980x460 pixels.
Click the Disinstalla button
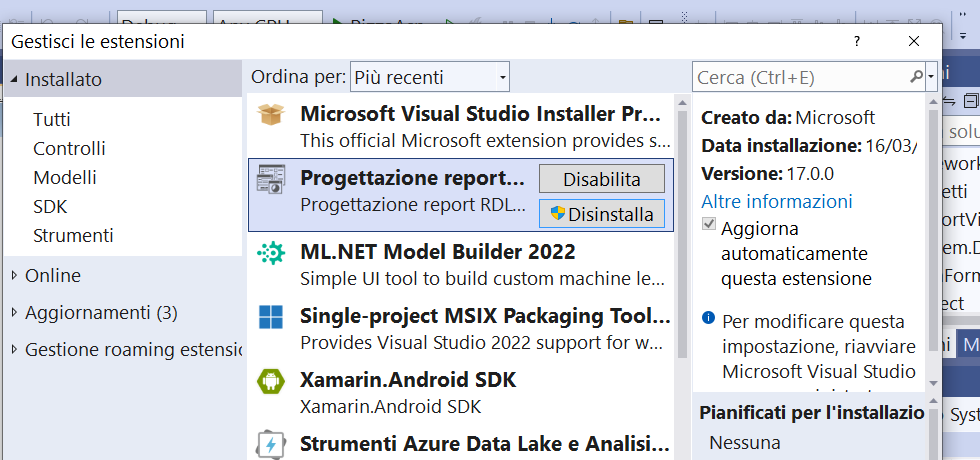coord(602,214)
